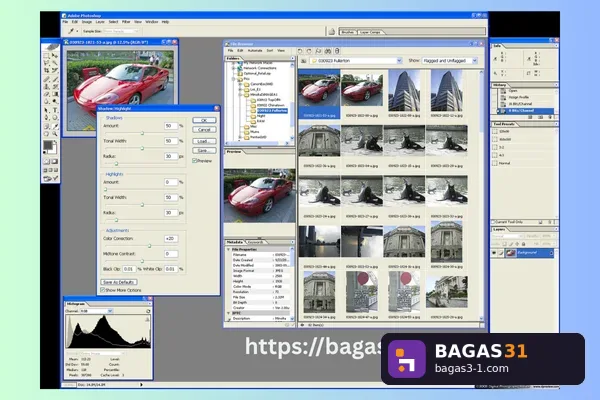This screenshot has height=400, width=600.
Task: Open the Automate menu in File Browser
Action: pos(255,51)
